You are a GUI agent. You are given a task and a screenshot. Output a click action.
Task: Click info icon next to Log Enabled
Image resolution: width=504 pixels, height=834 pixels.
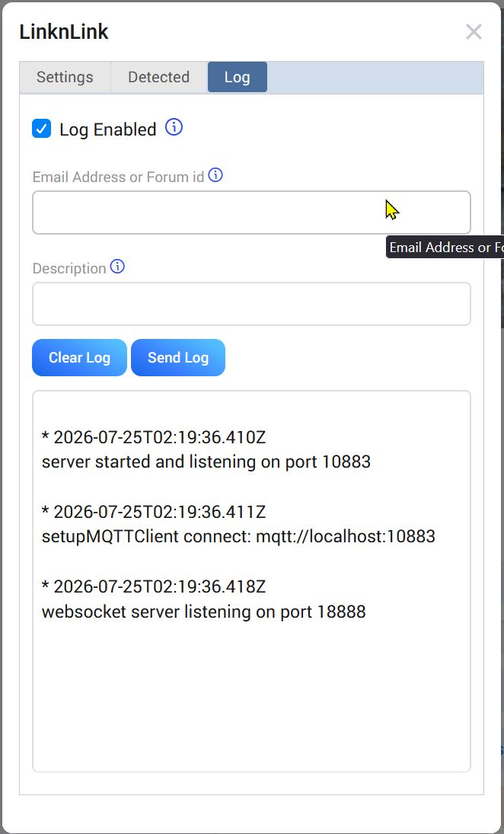174,128
